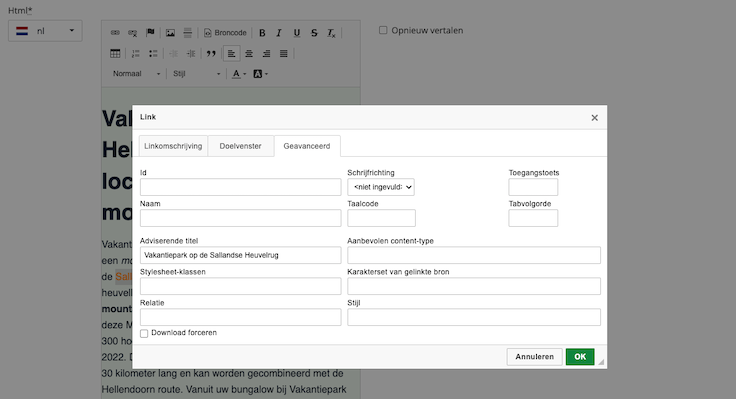Click the remove formatting icon

click(x=331, y=33)
